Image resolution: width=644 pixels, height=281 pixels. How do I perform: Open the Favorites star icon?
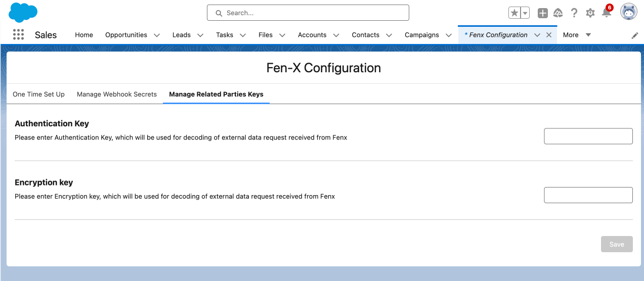(x=514, y=13)
